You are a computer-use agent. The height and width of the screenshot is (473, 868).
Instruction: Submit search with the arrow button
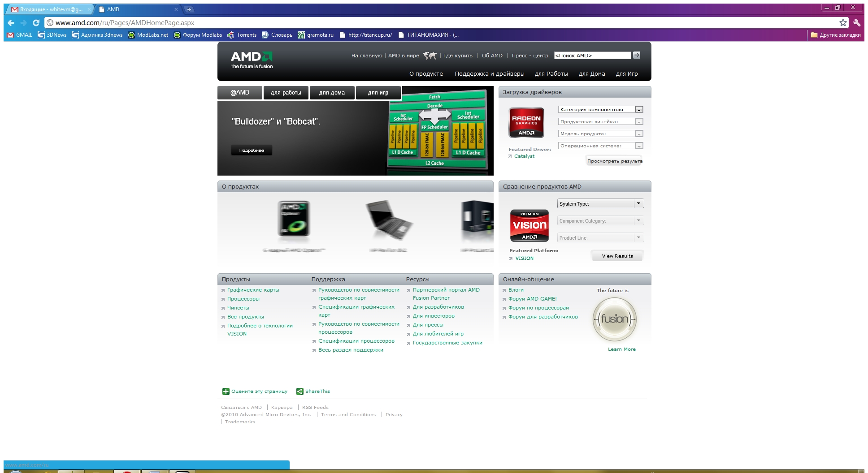(x=636, y=55)
